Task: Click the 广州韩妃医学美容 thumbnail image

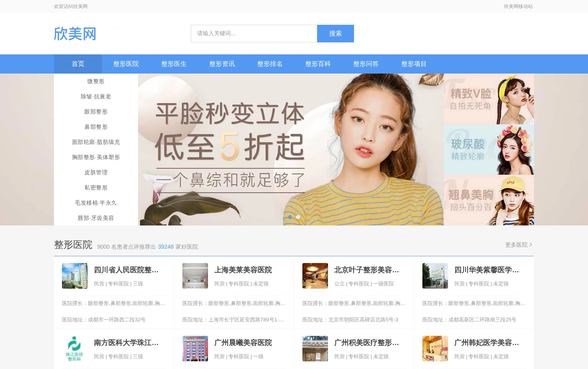Action: (435, 349)
